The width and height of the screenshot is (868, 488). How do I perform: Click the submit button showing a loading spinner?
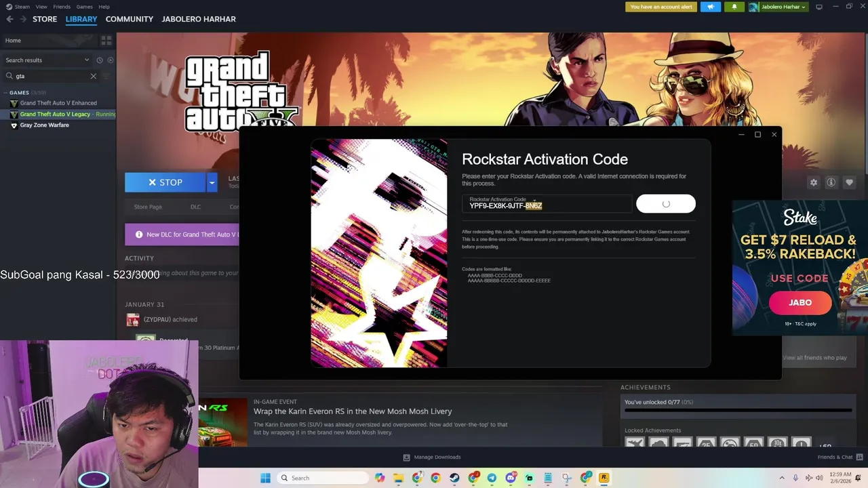(x=666, y=204)
